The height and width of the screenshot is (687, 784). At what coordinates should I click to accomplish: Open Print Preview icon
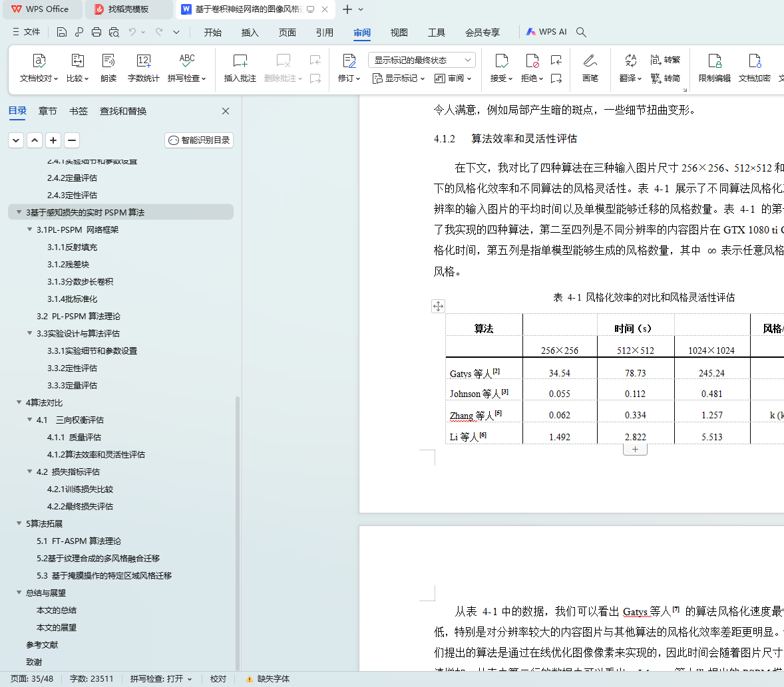coord(114,33)
